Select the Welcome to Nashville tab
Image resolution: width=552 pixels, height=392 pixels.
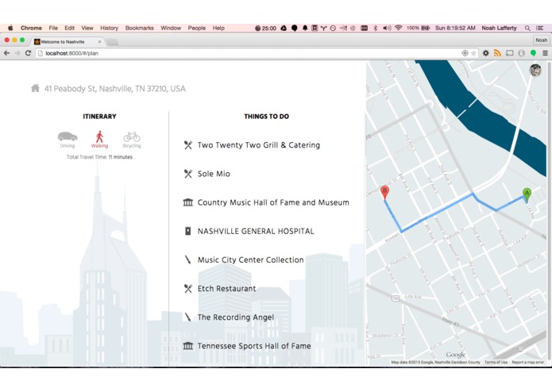point(65,41)
